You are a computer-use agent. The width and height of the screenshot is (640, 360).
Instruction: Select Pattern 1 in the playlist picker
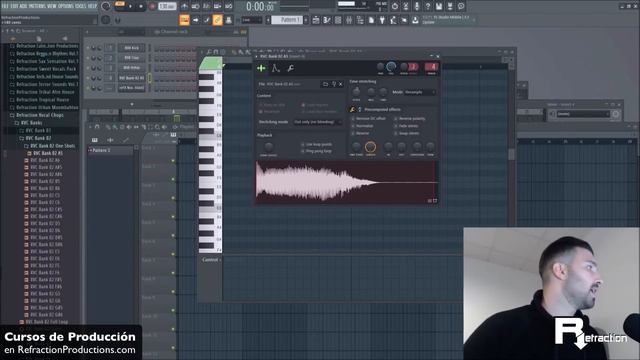pyautogui.click(x=110, y=150)
